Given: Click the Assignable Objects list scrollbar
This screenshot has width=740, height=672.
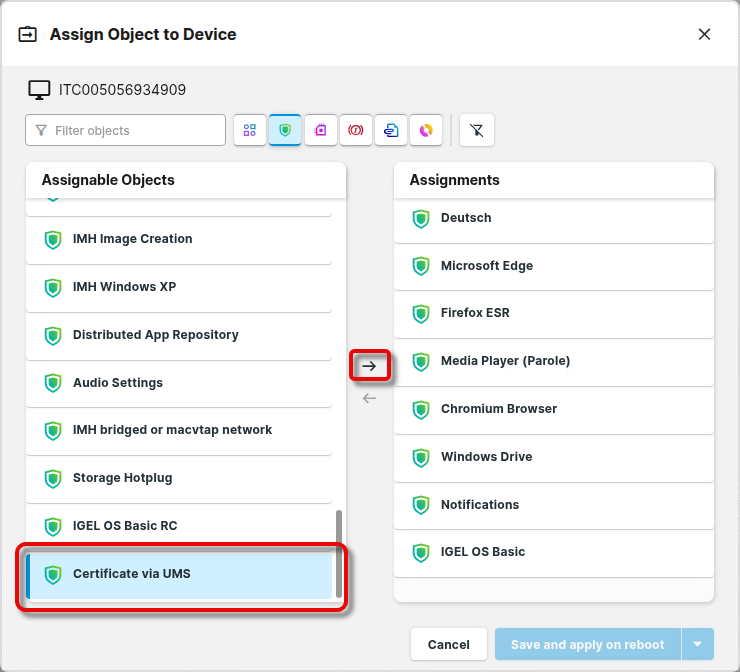Looking at the screenshot, I should click(339, 553).
